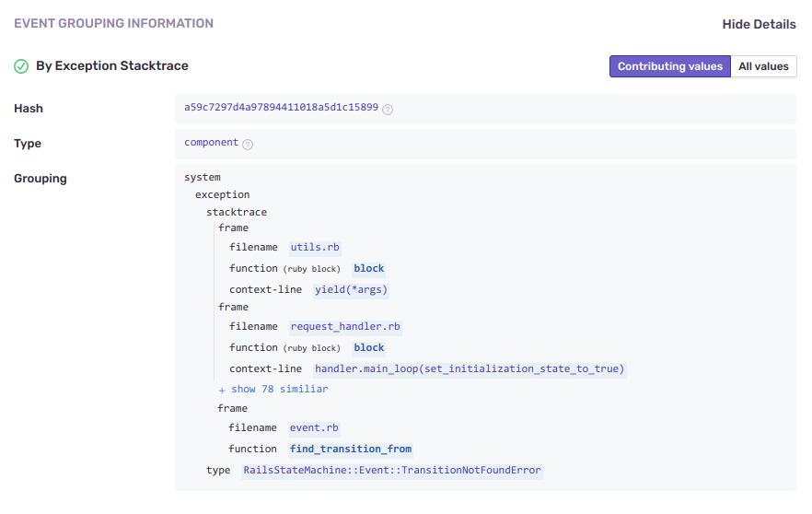Screen dimensions: 812x514
Task: Click the help icon beside component type
Action: 248,144
